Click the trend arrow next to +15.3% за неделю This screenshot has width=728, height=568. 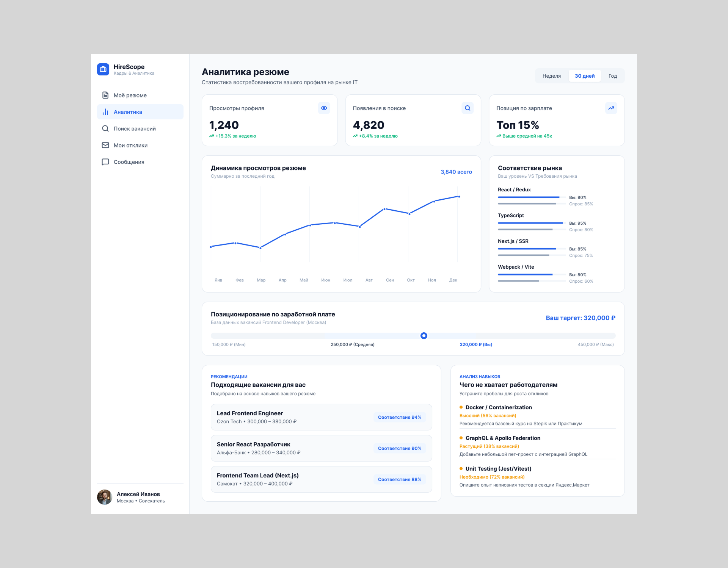tap(212, 136)
